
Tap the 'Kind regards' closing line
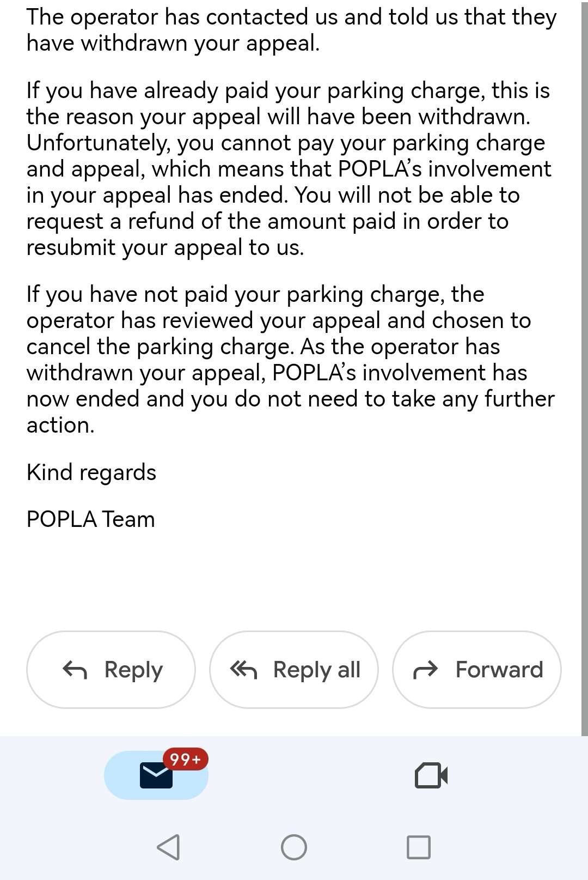(x=91, y=472)
